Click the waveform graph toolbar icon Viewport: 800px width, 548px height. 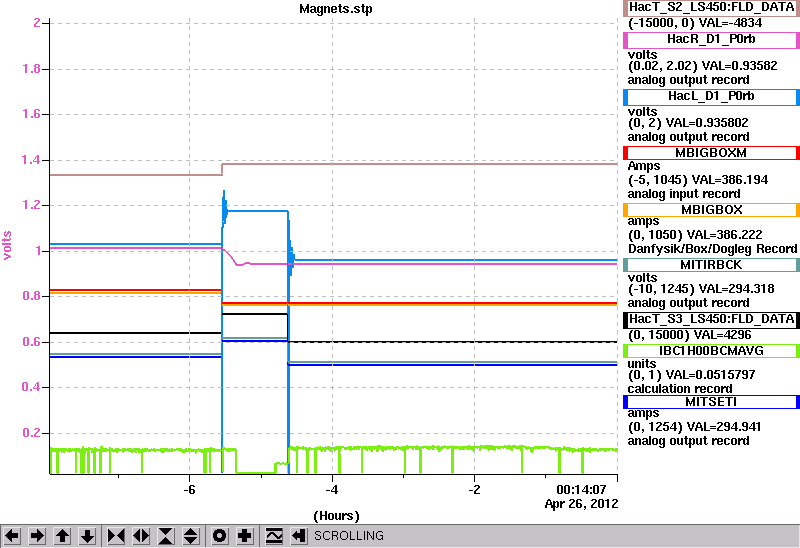click(x=274, y=536)
